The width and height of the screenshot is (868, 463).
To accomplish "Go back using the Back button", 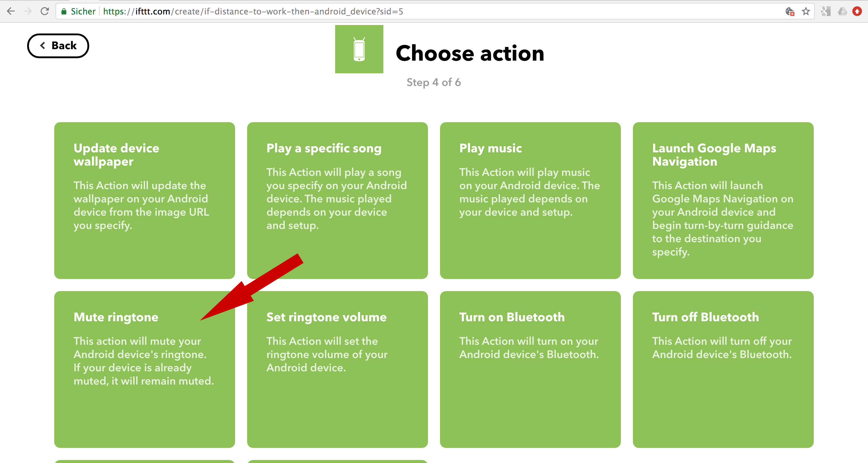I will 58,46.
